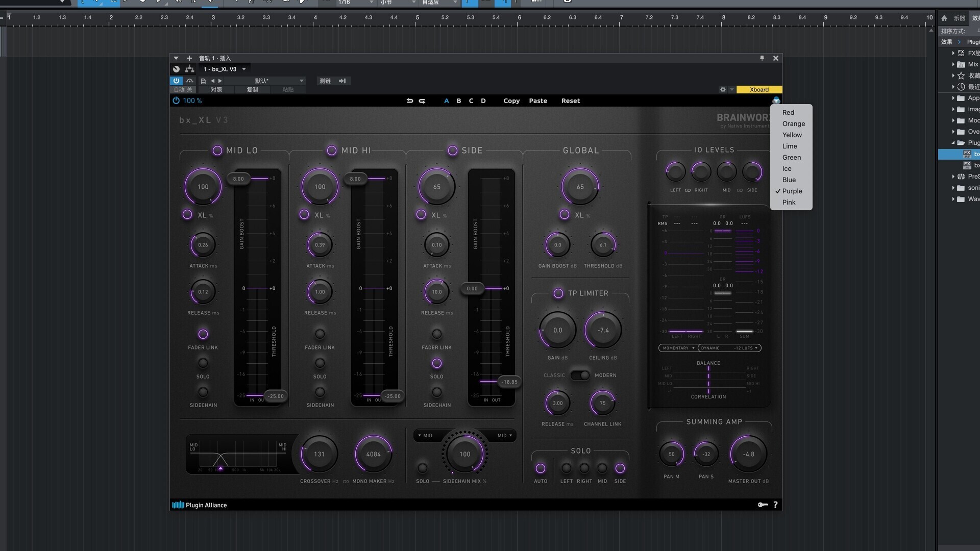Select settings slot B
Image resolution: width=980 pixels, height=551 pixels.
coord(459,101)
